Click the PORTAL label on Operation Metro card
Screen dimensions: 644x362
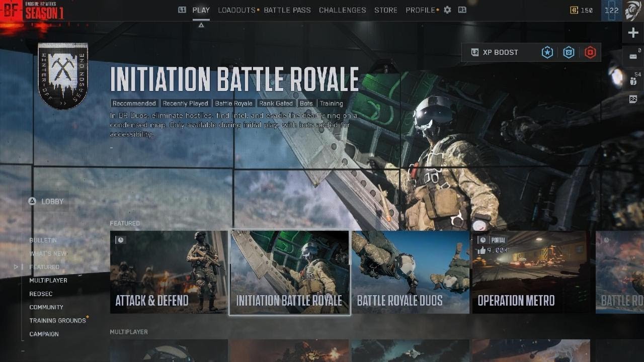tap(498, 240)
